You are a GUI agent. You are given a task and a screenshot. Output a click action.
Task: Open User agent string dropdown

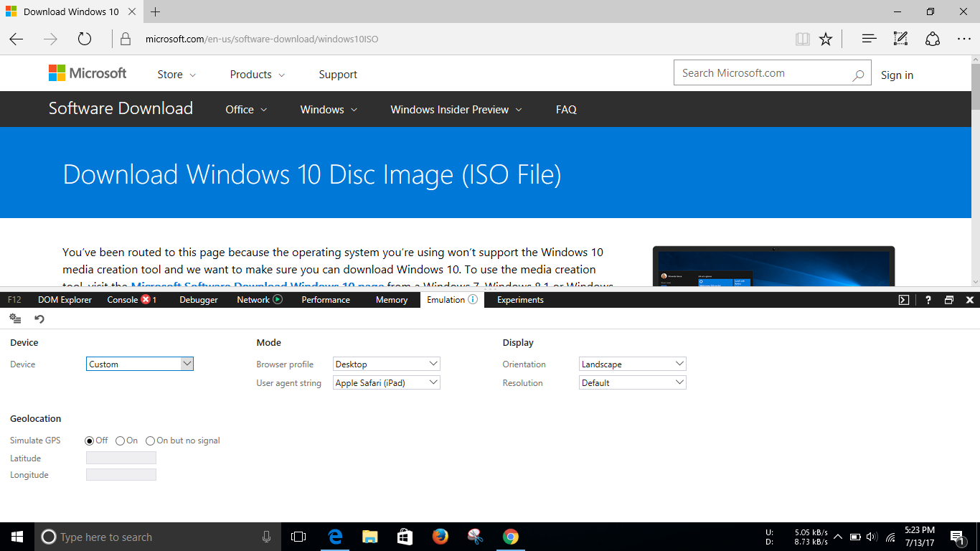coord(387,382)
